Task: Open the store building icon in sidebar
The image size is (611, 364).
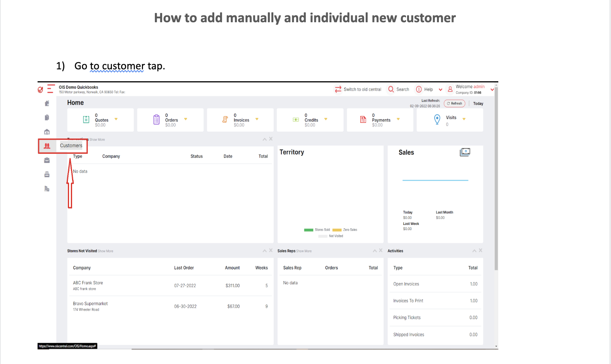Action: 47,132
